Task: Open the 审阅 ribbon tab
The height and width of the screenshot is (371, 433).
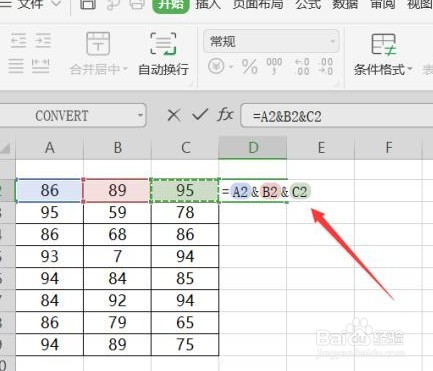Action: pyautogui.click(x=382, y=4)
